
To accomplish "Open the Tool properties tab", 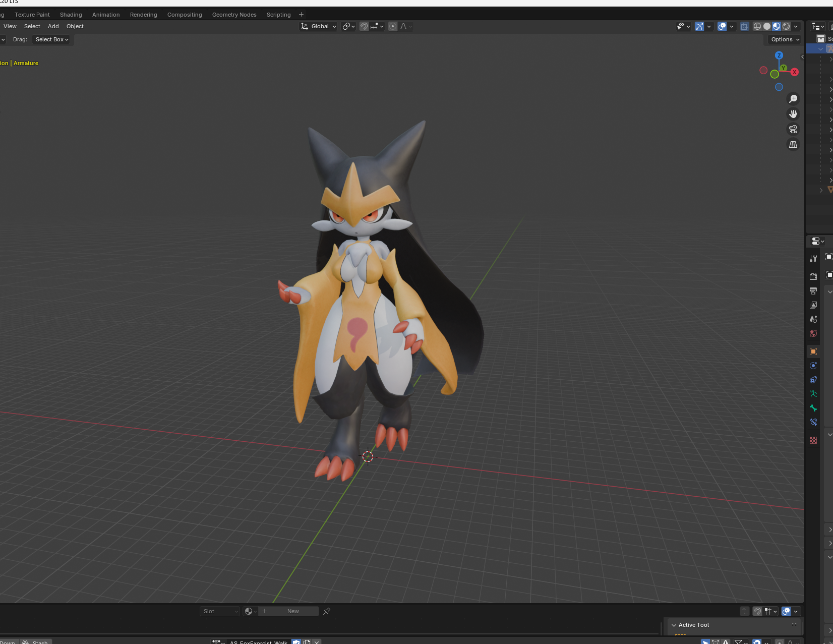I will click(813, 259).
